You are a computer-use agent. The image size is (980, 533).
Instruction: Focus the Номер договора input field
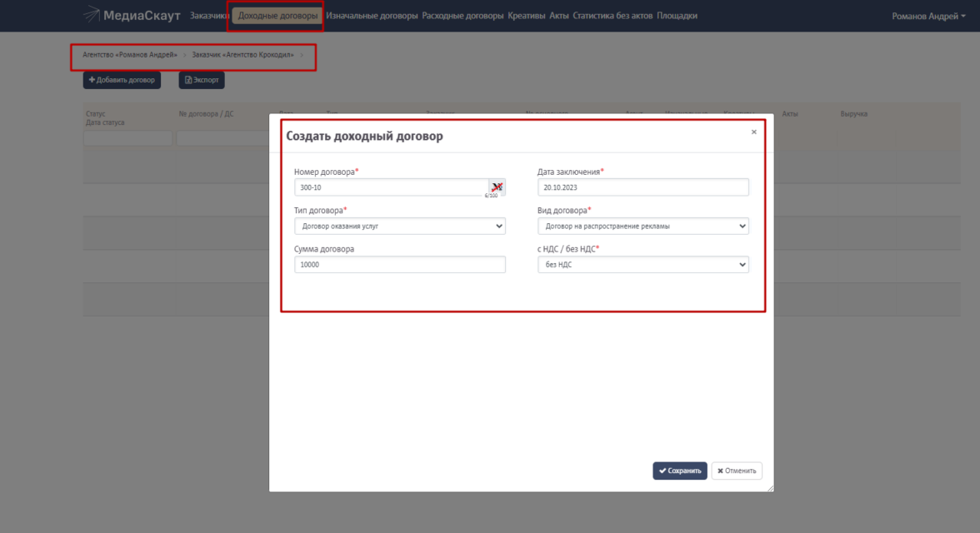[392, 187]
